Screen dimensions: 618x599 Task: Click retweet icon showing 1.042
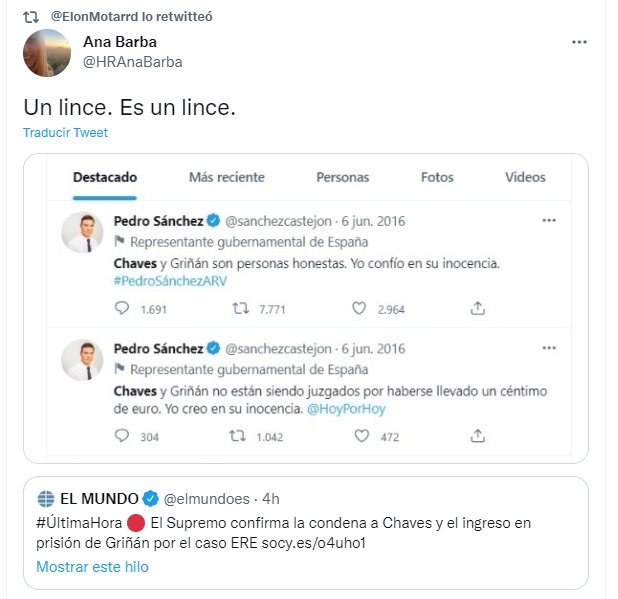(x=239, y=436)
